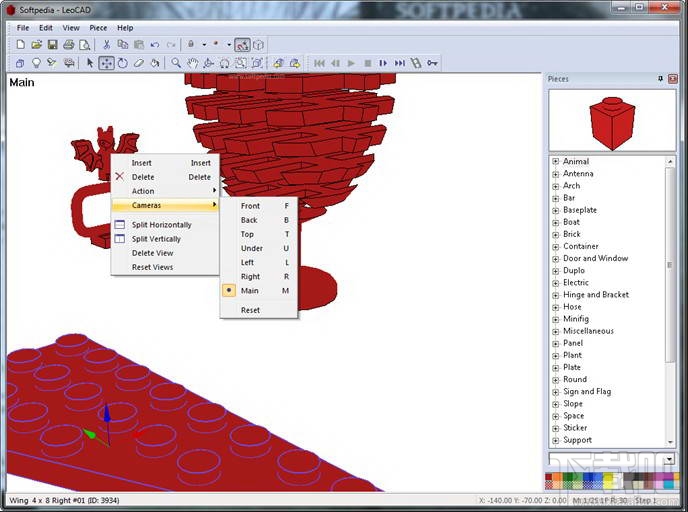Screen dimensions: 688x512
Task: Open the lock dropdown arrow in toolbar
Action: click(204, 44)
